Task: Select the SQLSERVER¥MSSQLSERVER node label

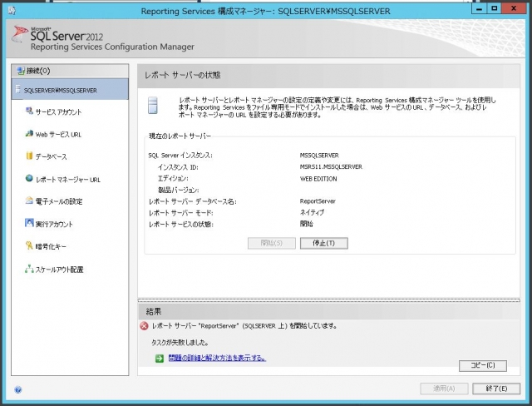Action: coord(61,91)
